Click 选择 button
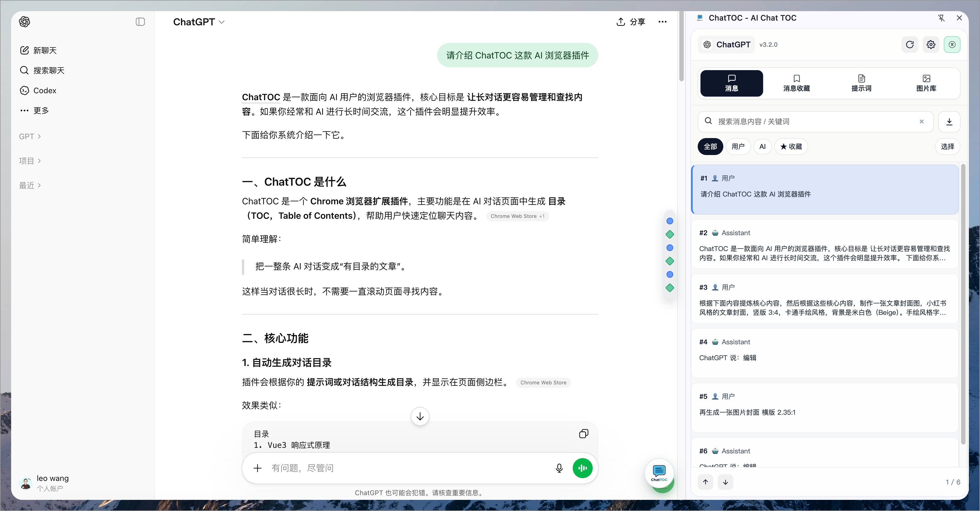This screenshot has width=980, height=511. click(947, 147)
